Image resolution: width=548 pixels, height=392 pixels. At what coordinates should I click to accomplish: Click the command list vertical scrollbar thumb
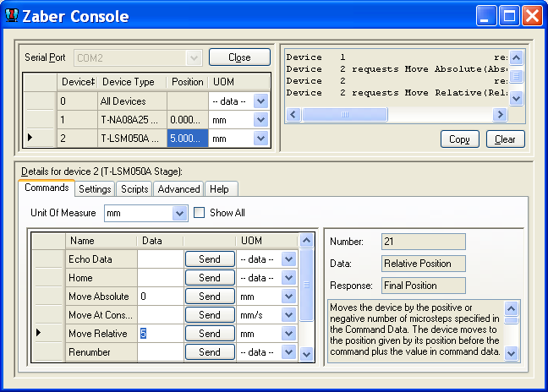click(x=306, y=285)
